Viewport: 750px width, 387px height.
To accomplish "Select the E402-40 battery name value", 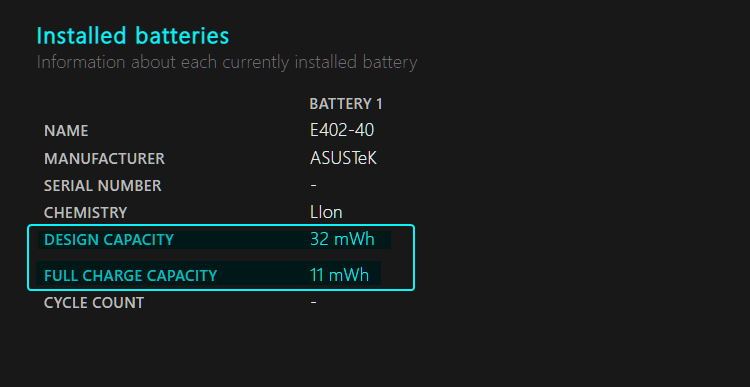I will tap(342, 130).
